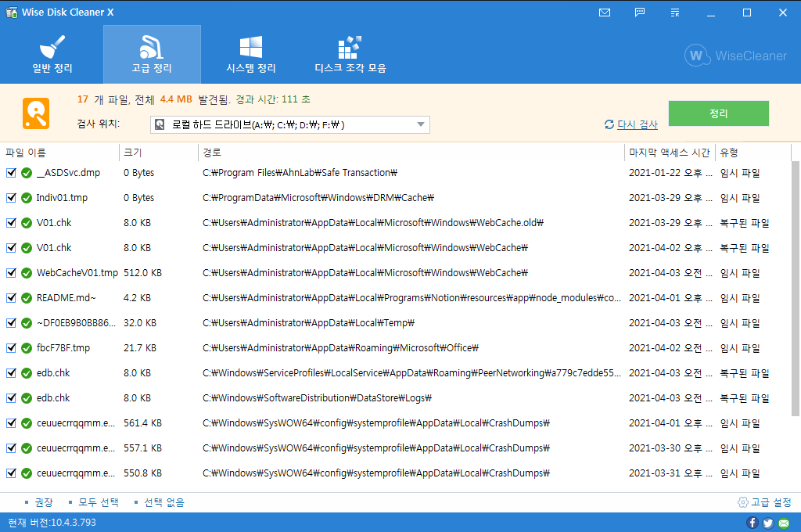Uncheck the Indiv01.tmp checkbox

click(x=11, y=198)
